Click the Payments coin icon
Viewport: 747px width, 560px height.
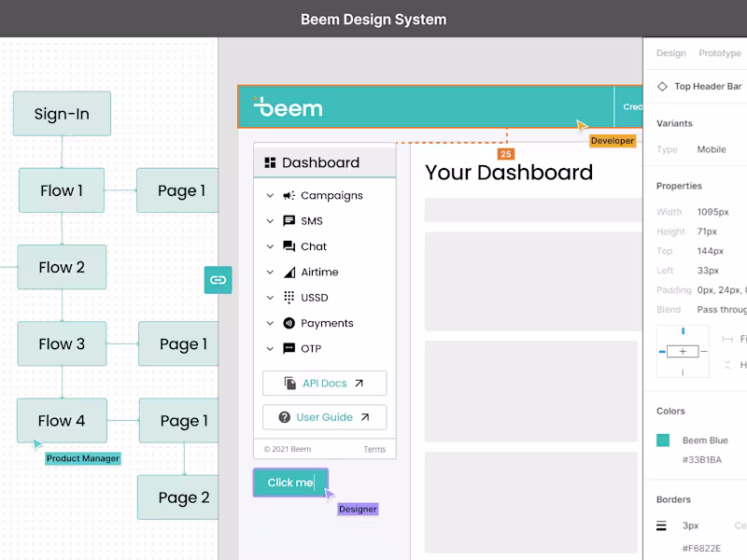289,323
